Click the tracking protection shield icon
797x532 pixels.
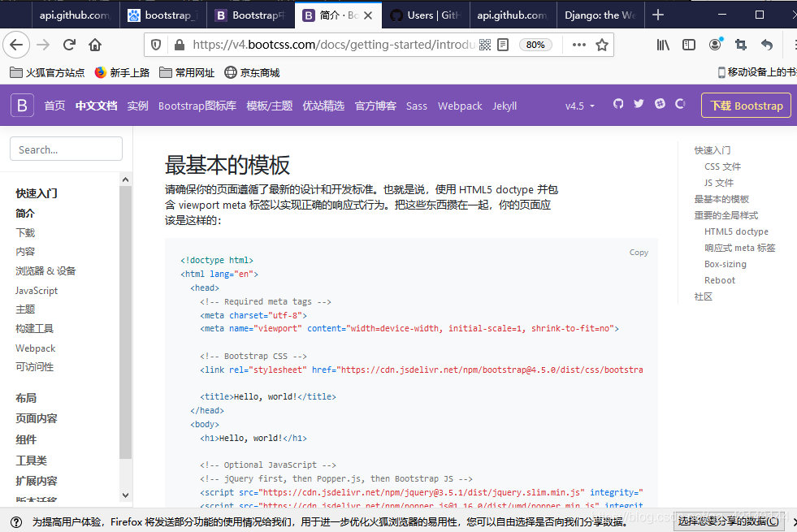point(156,45)
